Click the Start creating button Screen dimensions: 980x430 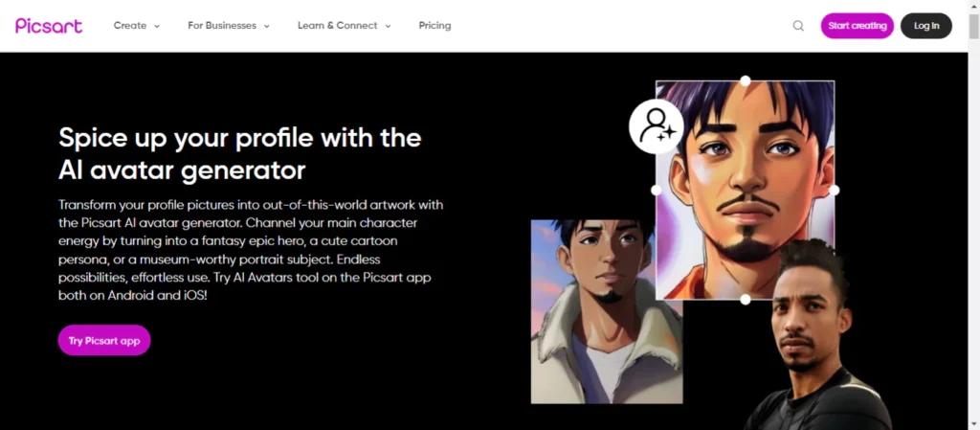coord(857,26)
